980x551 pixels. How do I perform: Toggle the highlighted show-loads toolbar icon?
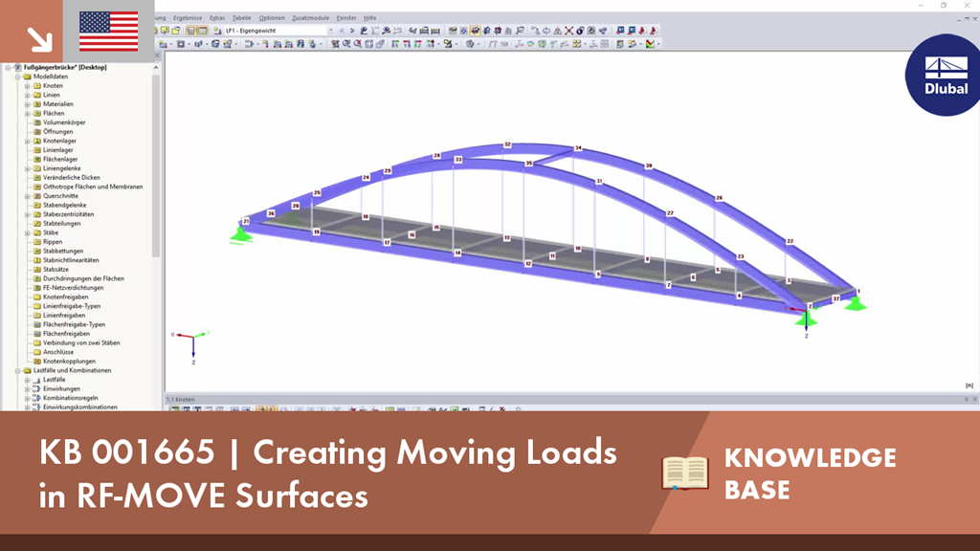coord(475,30)
